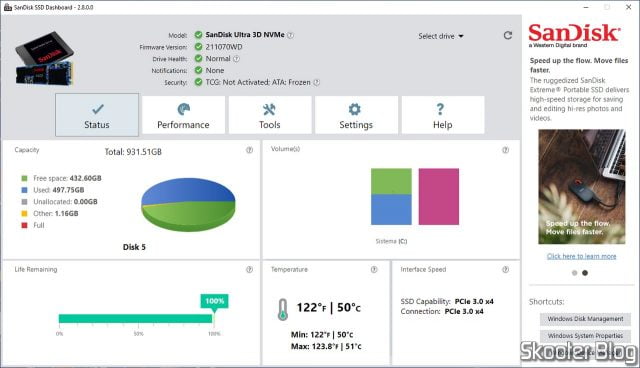Image resolution: width=640 pixels, height=368 pixels.
Task: Open the Temperature panel help icon
Action: click(x=374, y=269)
